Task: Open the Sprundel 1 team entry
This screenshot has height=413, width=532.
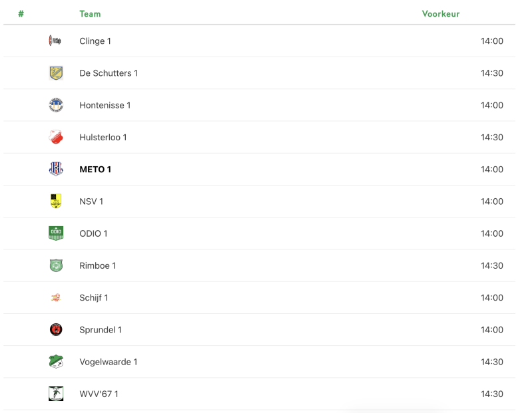Action: point(101,330)
